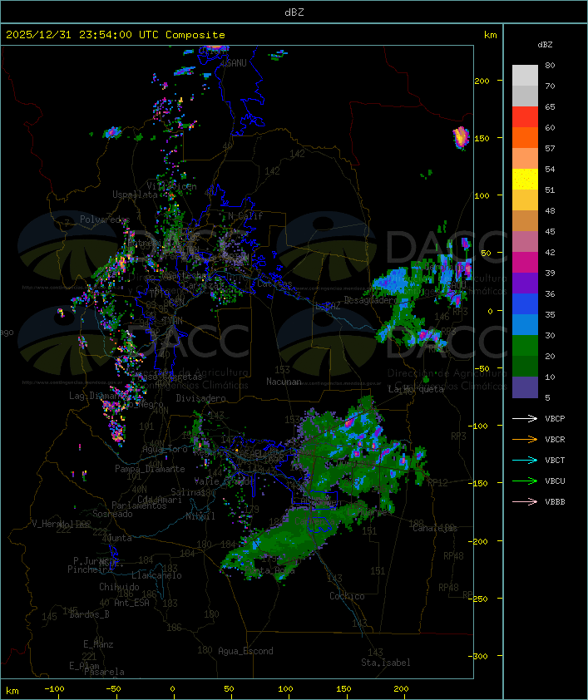This screenshot has width=588, height=700.
Task: Click the Sosneado place label
Action: (x=112, y=514)
